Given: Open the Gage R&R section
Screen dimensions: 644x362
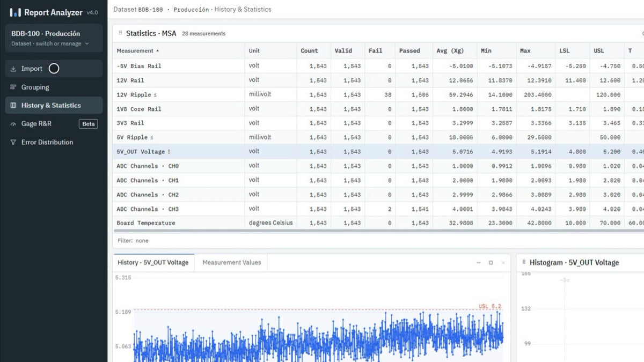Looking at the screenshot, I should [x=54, y=124].
